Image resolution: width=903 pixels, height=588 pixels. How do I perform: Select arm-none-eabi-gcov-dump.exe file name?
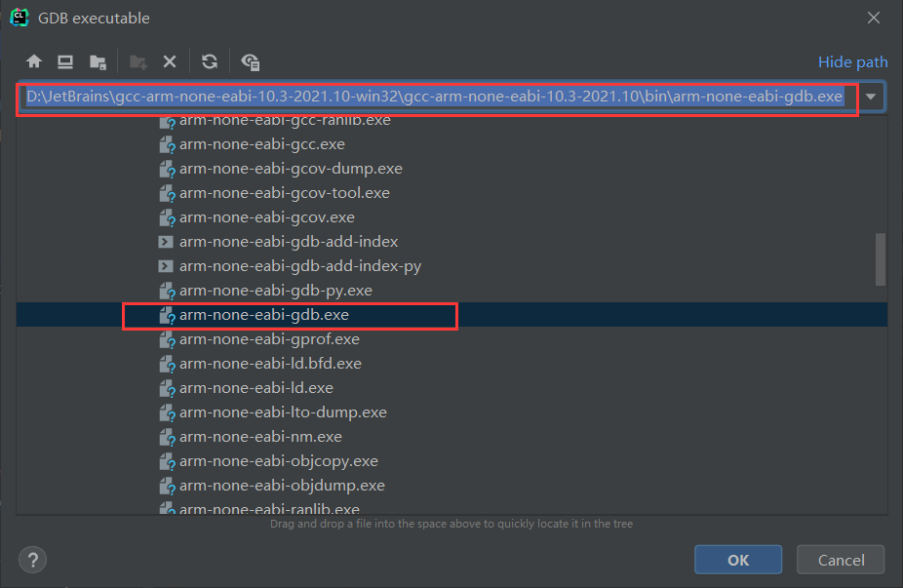click(291, 169)
